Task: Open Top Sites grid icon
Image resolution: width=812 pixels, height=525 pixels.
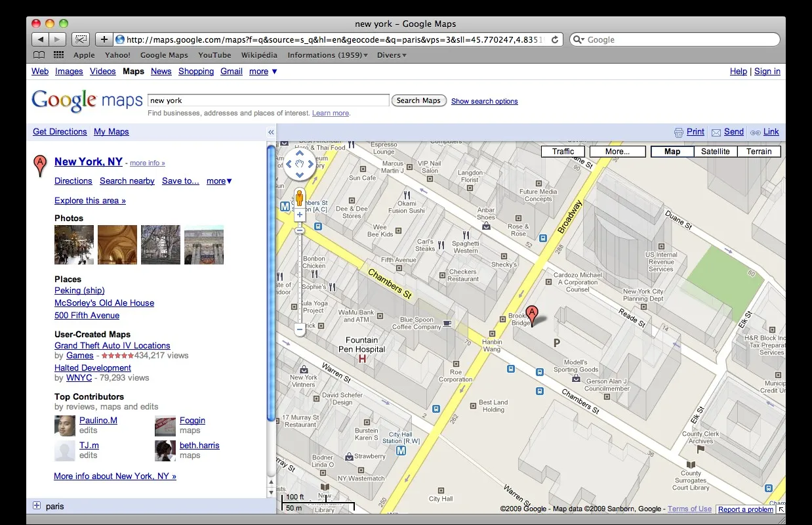Action: coord(58,55)
